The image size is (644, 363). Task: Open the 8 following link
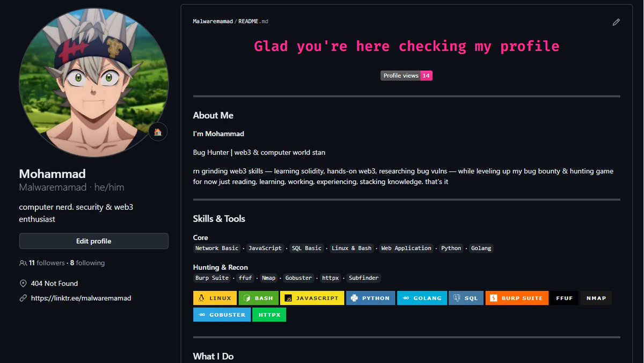click(87, 263)
